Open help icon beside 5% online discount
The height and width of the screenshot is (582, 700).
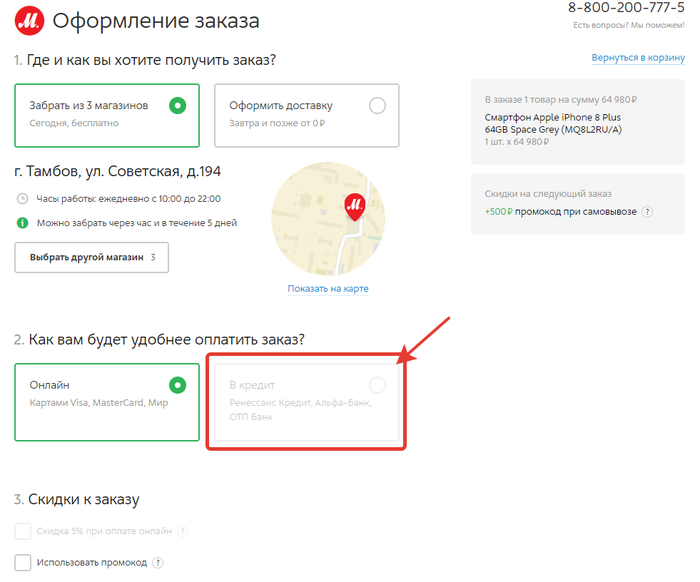coord(183,531)
